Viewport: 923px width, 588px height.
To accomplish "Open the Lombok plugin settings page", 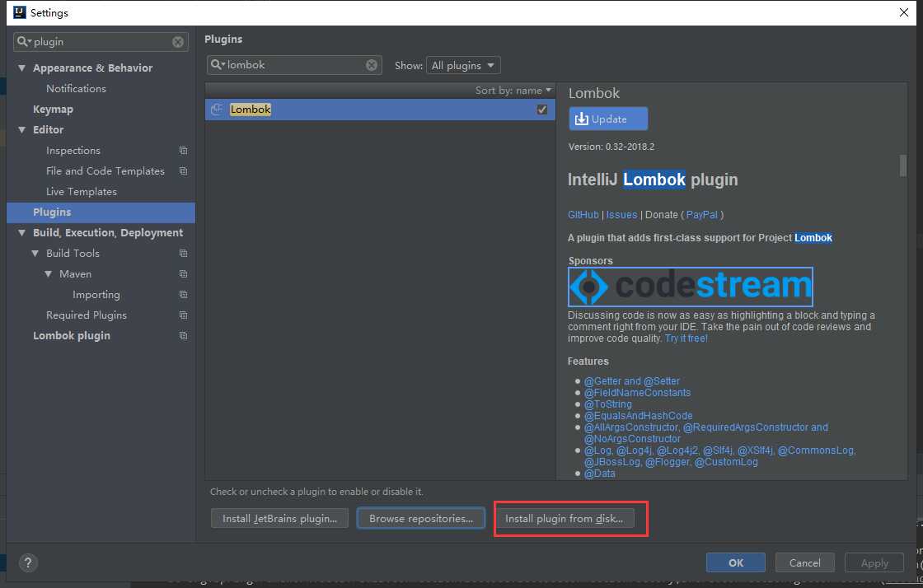I will 71,336.
